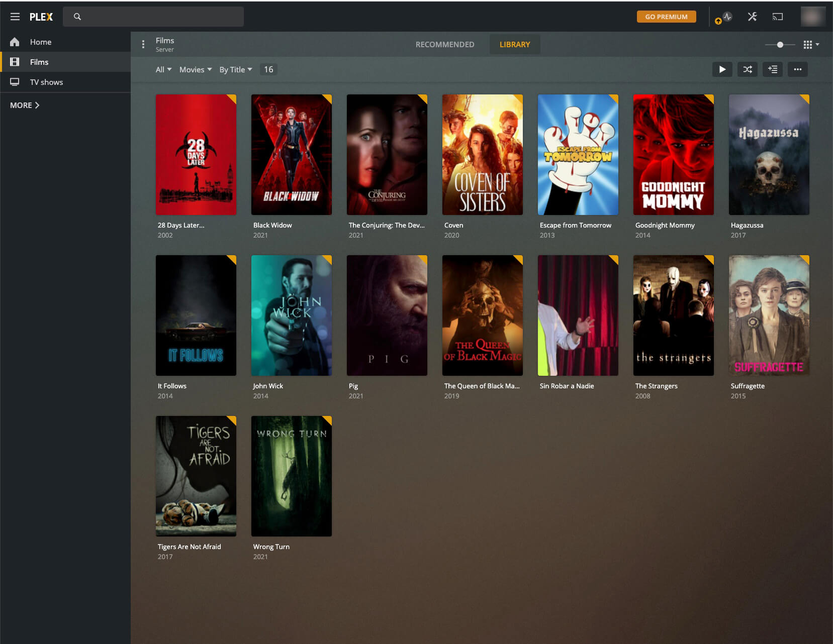
Task: Open the Sin Robar a Nadie poster
Action: (x=578, y=315)
